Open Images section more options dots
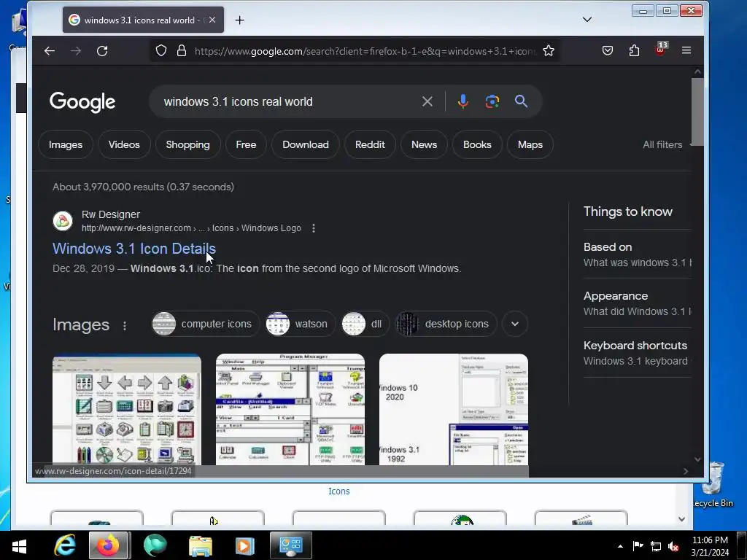The image size is (747, 560). [125, 326]
